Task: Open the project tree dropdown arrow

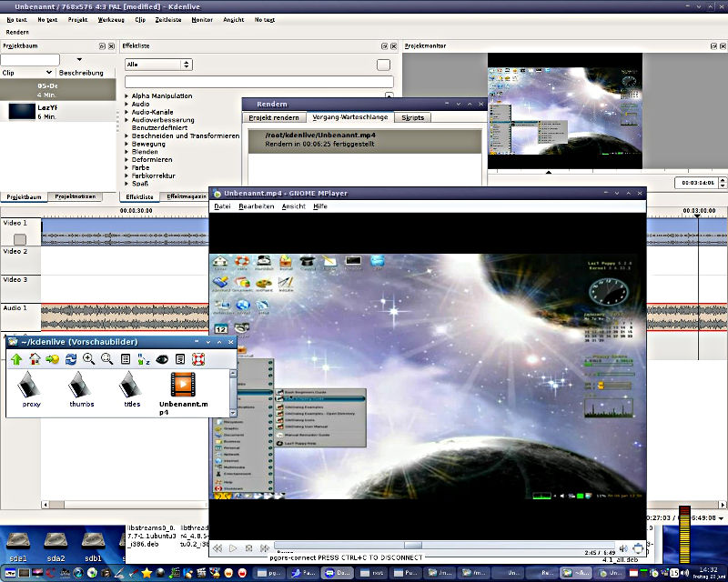Action: pos(79,59)
